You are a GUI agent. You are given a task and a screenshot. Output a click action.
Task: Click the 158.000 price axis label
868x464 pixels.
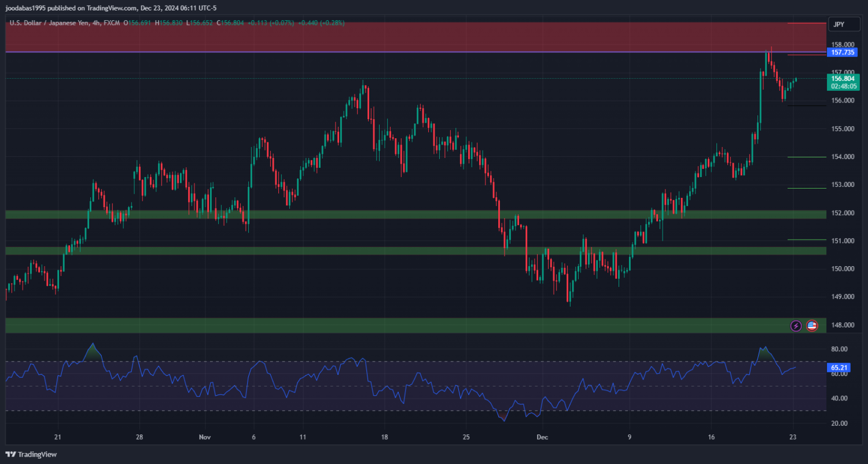tap(843, 44)
